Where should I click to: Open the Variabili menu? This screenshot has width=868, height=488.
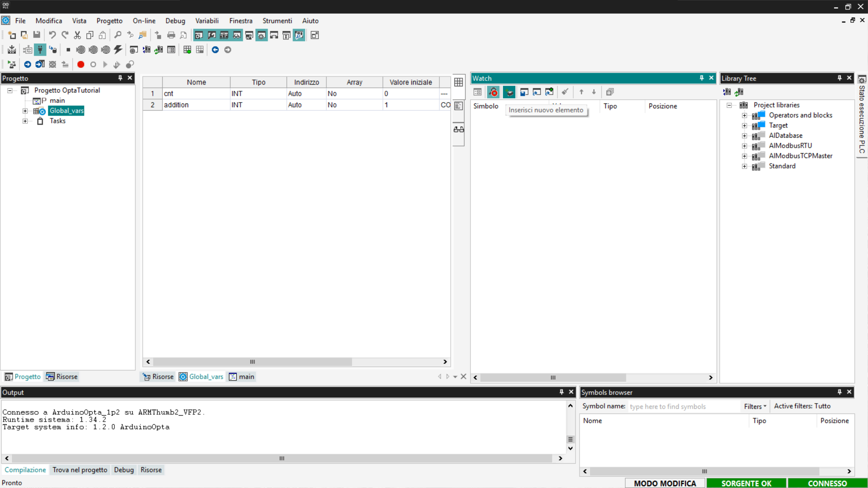207,21
